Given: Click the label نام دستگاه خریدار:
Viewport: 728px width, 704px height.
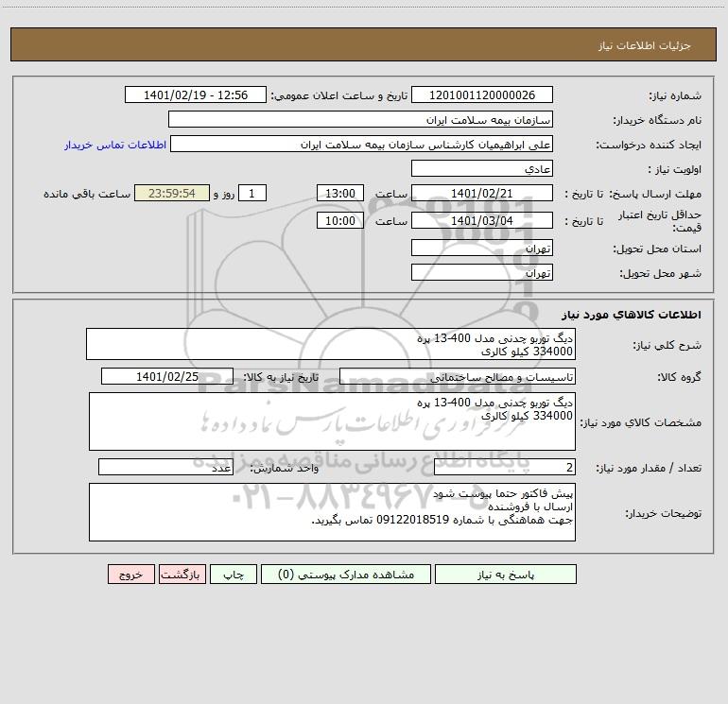Looking at the screenshot, I should (657, 121).
